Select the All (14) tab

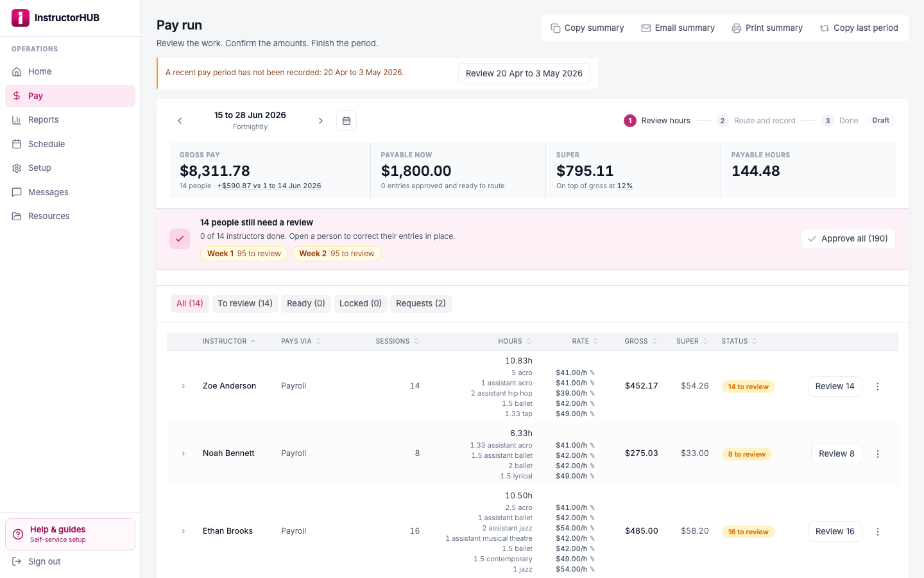[190, 304]
